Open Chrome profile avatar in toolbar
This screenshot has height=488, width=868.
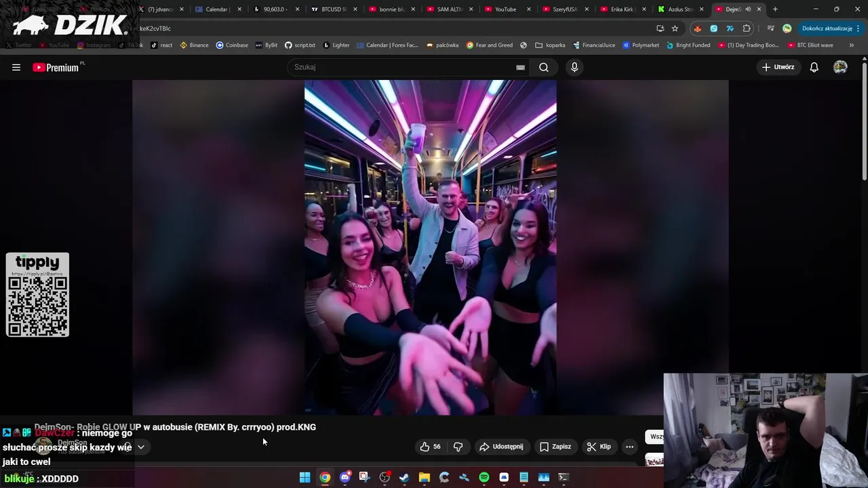pos(787,28)
